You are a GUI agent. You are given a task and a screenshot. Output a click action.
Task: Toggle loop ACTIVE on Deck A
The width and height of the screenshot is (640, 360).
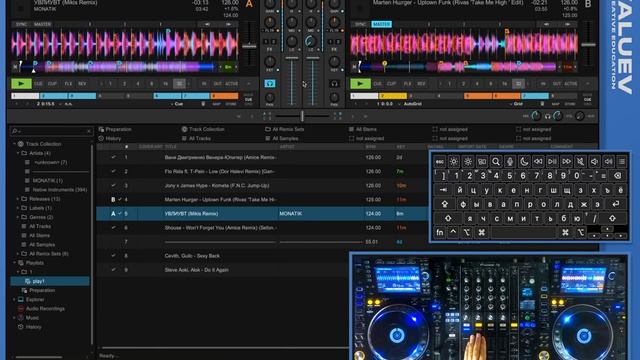[x=231, y=84]
